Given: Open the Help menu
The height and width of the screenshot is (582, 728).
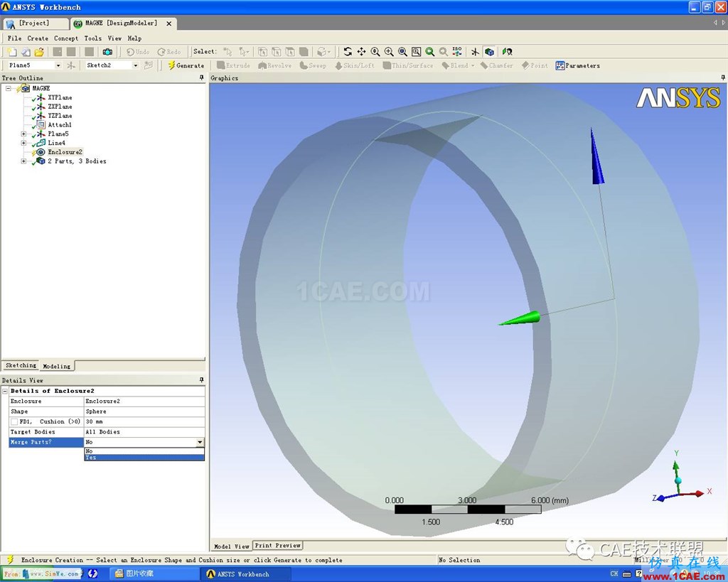Looking at the screenshot, I should click(x=134, y=38).
